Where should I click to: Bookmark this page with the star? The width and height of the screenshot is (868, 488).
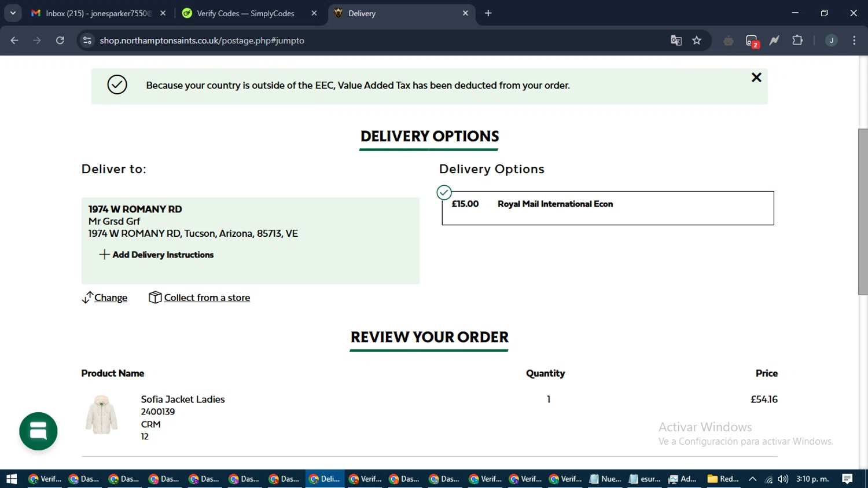point(697,41)
